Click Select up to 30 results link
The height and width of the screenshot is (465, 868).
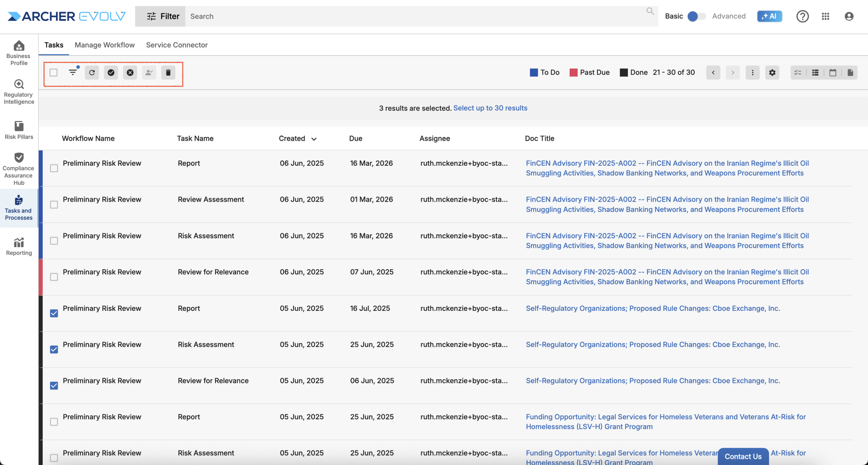point(490,108)
